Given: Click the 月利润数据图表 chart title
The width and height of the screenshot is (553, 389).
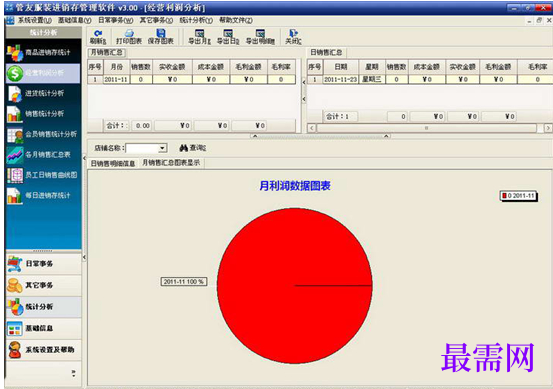Looking at the screenshot, I should tap(295, 186).
